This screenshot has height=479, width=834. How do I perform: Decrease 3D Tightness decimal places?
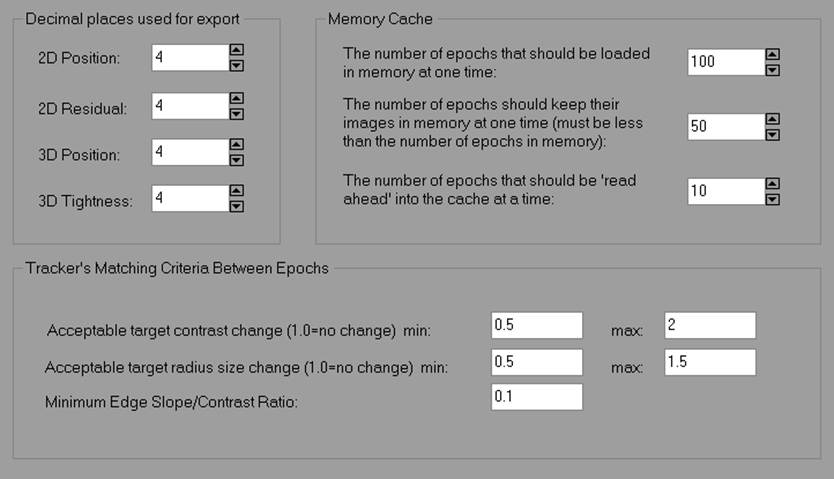pos(236,206)
